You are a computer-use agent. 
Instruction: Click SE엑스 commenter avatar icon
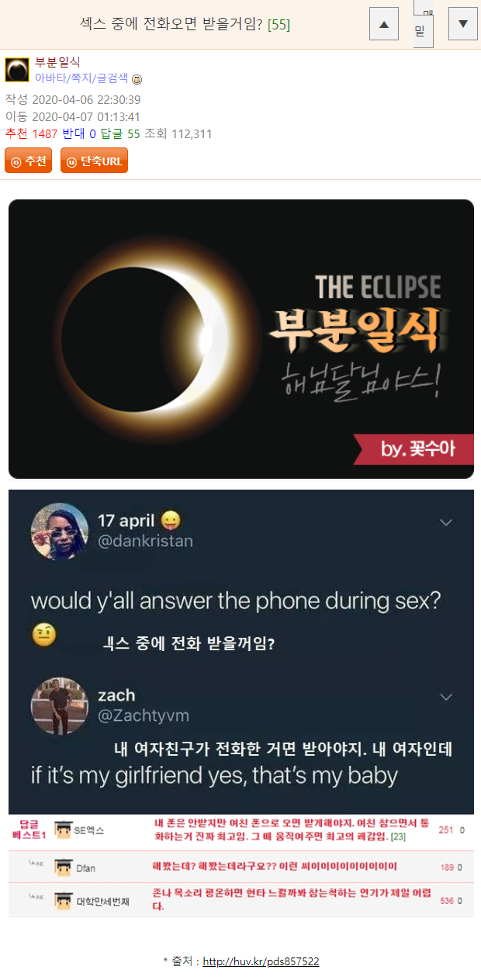[x=63, y=830]
